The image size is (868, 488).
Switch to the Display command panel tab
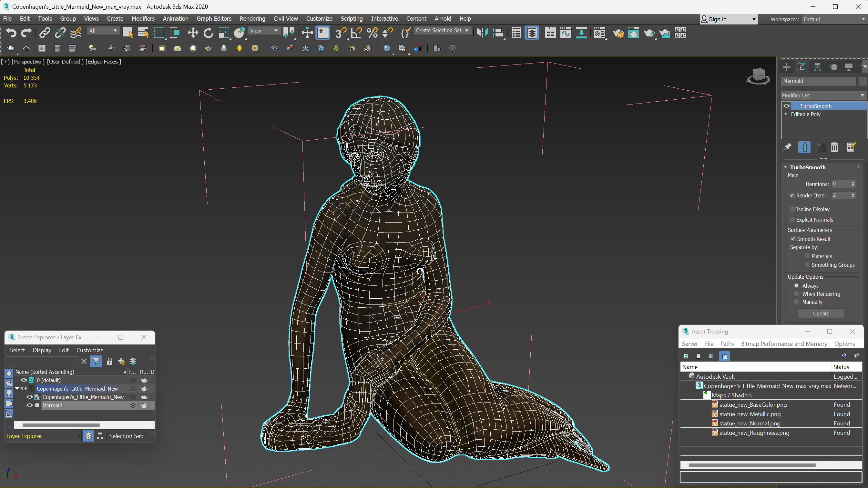[x=848, y=67]
